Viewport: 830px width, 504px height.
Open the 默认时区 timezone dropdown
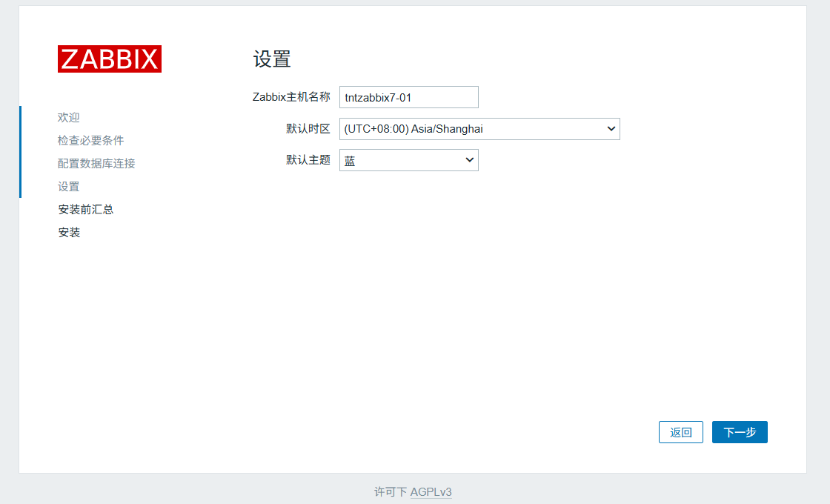pyautogui.click(x=479, y=128)
